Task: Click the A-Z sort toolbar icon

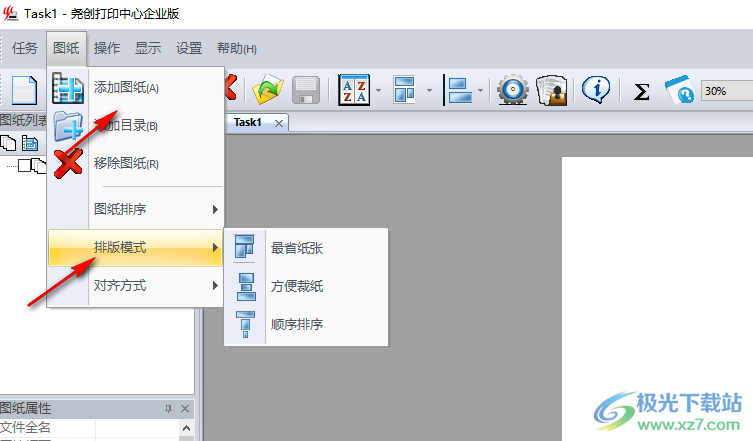Action: [354, 90]
